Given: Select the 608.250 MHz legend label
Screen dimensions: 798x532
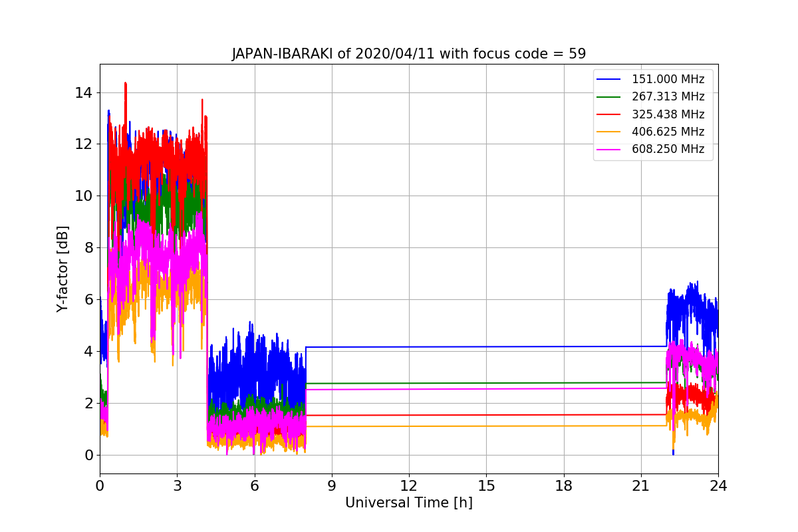Looking at the screenshot, I should pyautogui.click(x=668, y=149).
